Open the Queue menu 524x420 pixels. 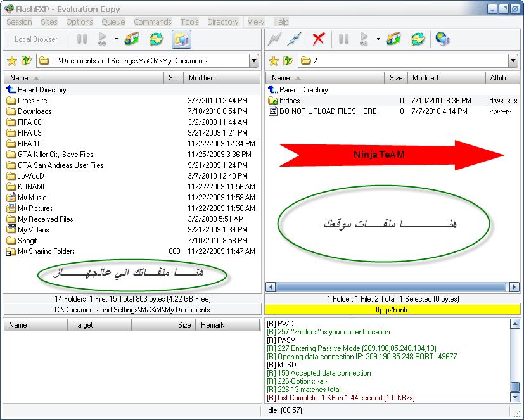113,22
